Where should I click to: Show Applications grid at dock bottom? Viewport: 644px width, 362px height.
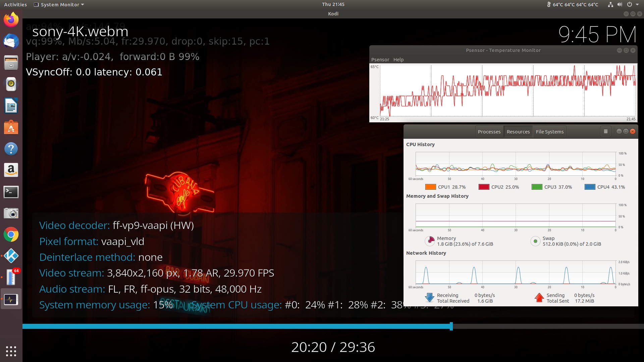point(11,351)
